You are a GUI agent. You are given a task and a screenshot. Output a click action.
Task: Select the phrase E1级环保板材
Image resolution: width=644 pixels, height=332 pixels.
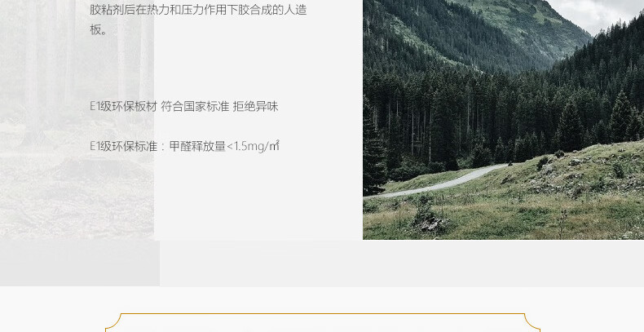coord(123,107)
